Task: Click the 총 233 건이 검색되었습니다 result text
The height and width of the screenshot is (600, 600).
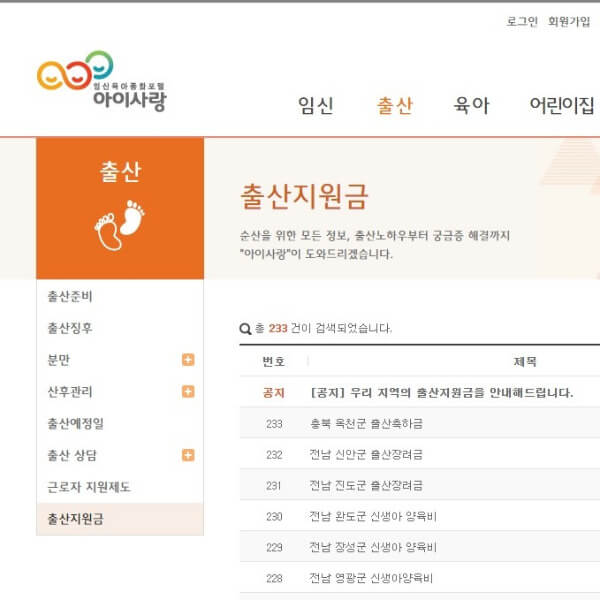Action: tap(323, 328)
